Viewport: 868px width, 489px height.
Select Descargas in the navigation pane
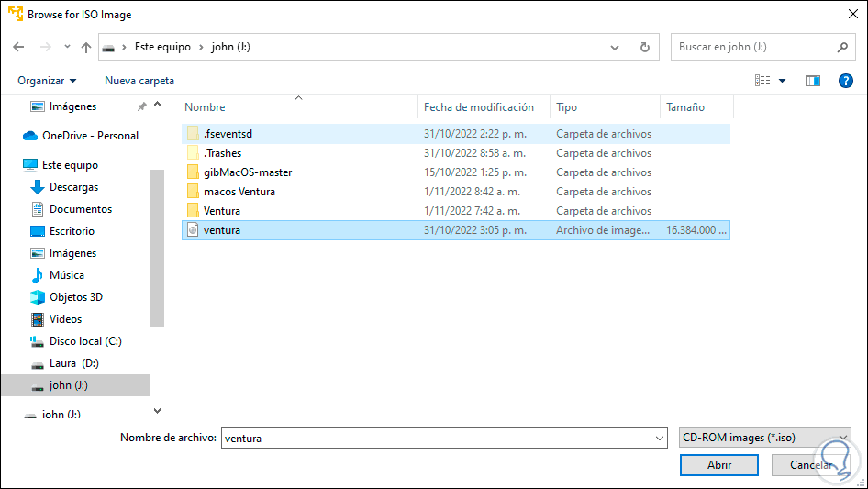click(x=73, y=187)
